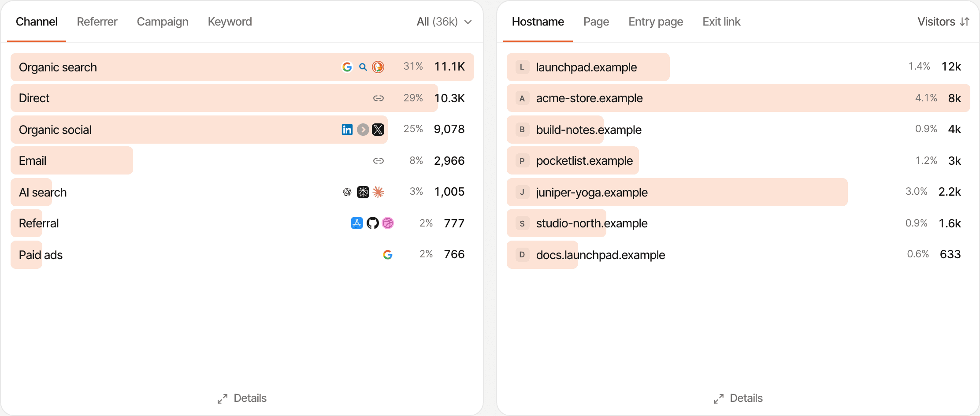Click the X (Twitter) icon in Organic social row

click(x=378, y=130)
